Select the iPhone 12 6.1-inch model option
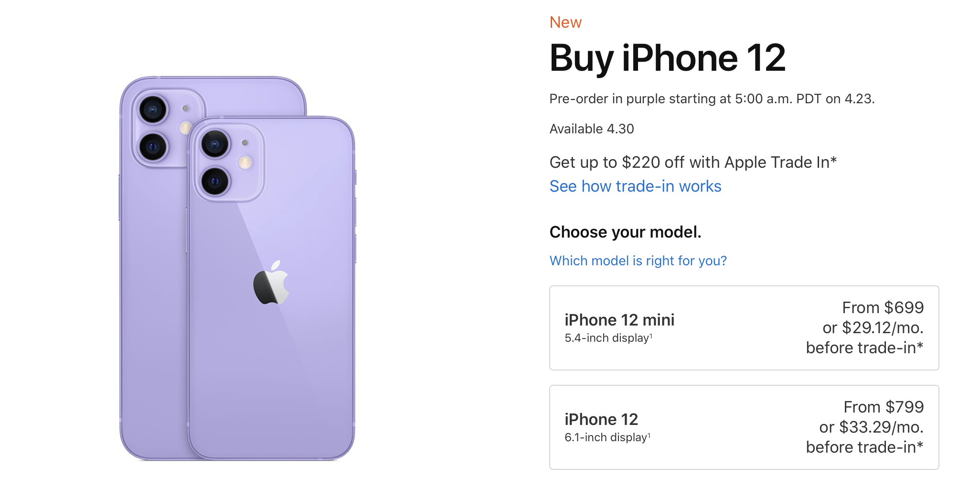The height and width of the screenshot is (478, 980). [744, 427]
